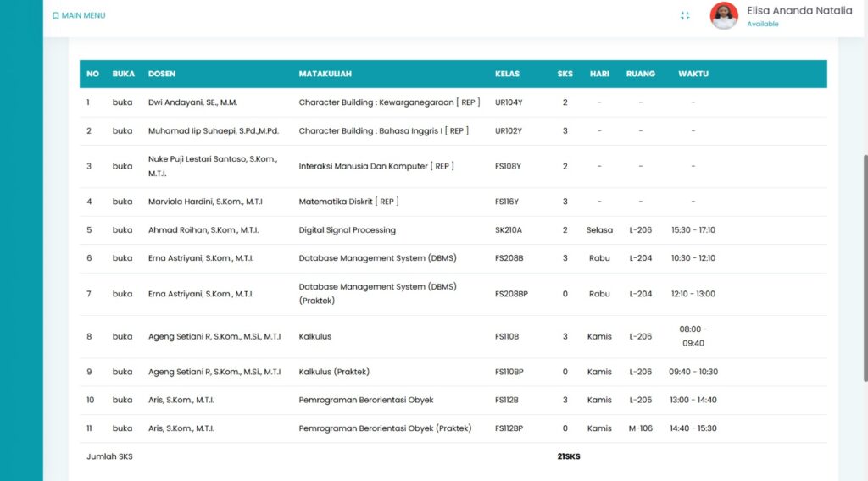Open the MAIN MENU link text
The height and width of the screenshot is (481, 868).
click(x=83, y=16)
